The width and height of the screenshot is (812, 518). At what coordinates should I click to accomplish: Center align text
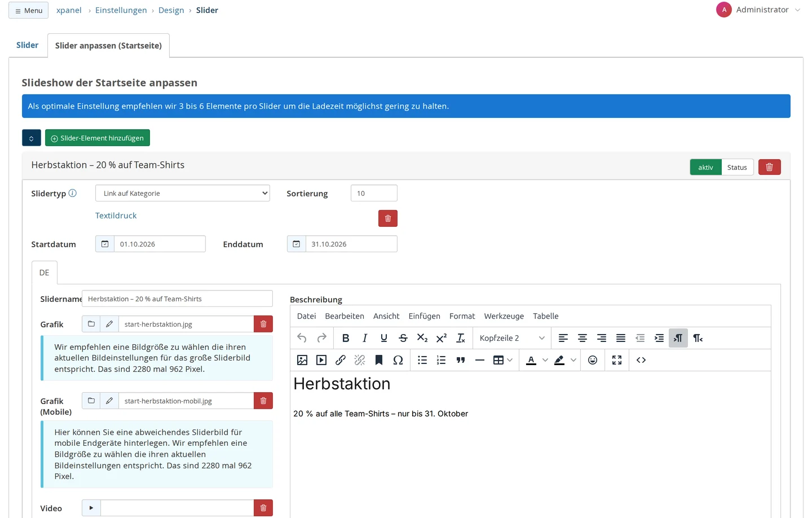[582, 338]
